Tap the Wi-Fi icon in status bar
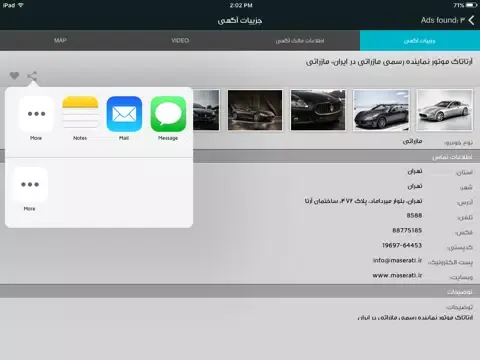The image size is (480, 360). tap(21, 5)
